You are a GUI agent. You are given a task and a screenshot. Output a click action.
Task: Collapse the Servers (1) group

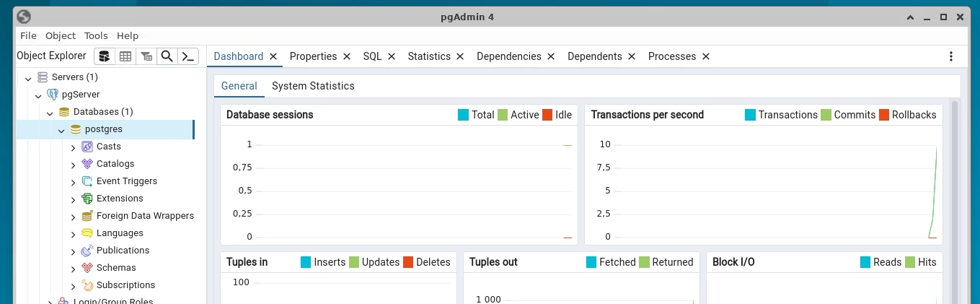28,78
